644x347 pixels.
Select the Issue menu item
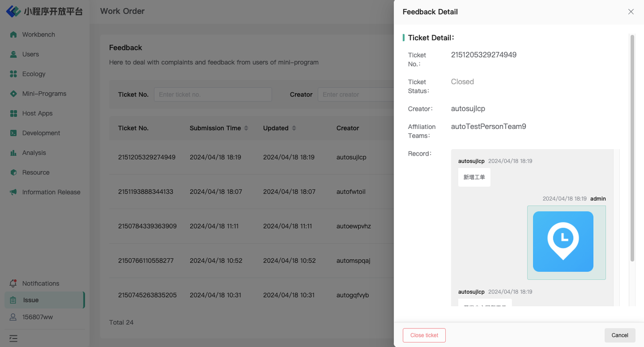(45, 300)
